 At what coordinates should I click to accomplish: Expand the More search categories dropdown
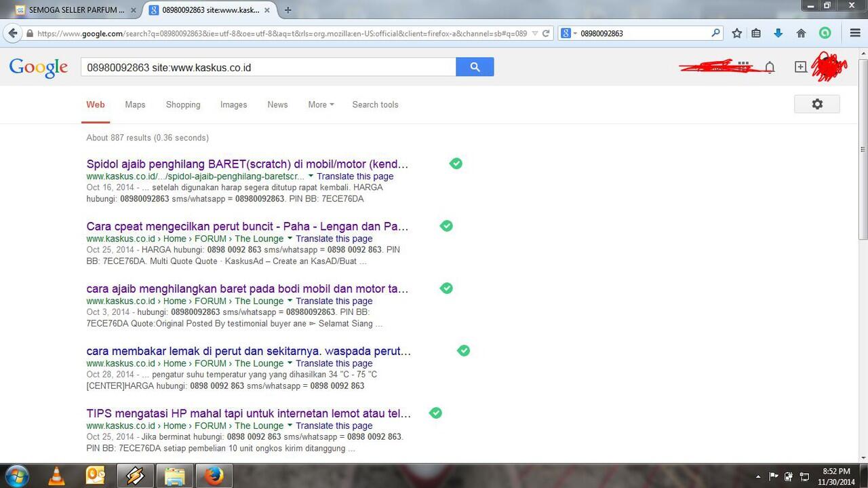pos(321,105)
